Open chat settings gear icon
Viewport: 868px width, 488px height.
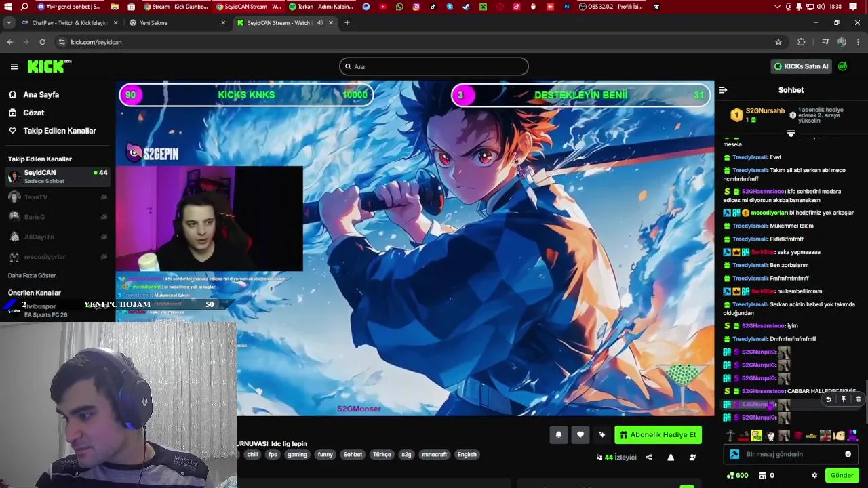(x=814, y=476)
